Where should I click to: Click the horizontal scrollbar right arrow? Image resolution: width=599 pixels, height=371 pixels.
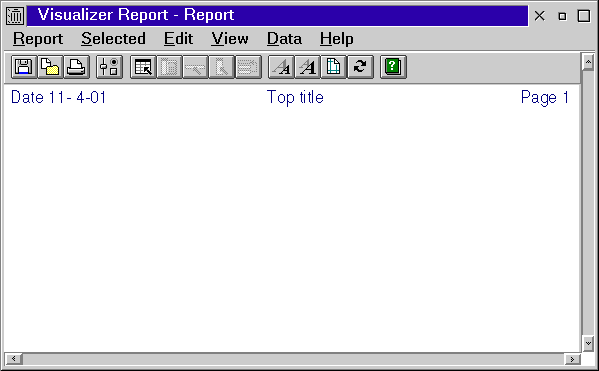tap(572, 359)
